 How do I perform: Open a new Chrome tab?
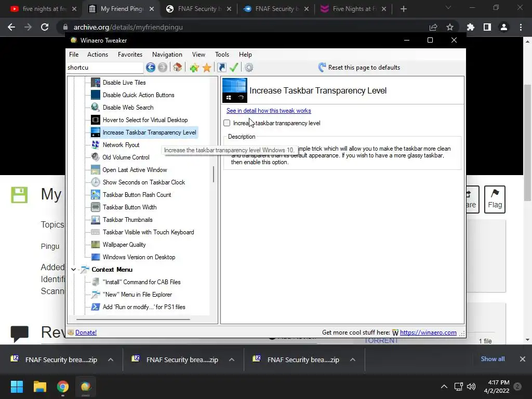[403, 9]
